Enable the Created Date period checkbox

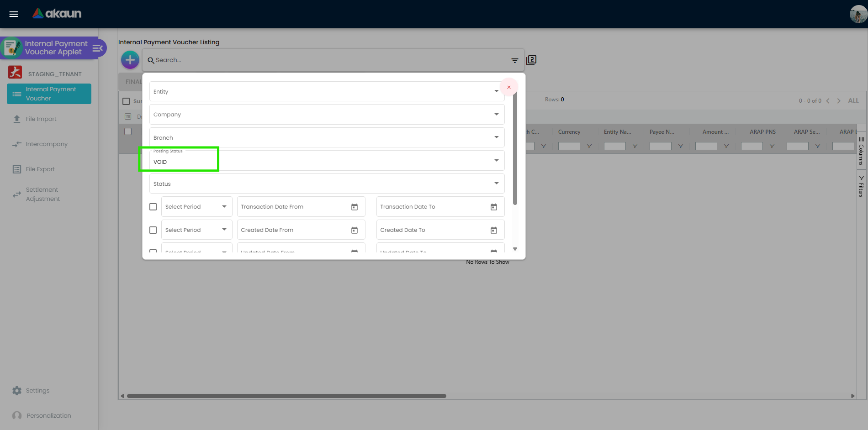pos(153,230)
